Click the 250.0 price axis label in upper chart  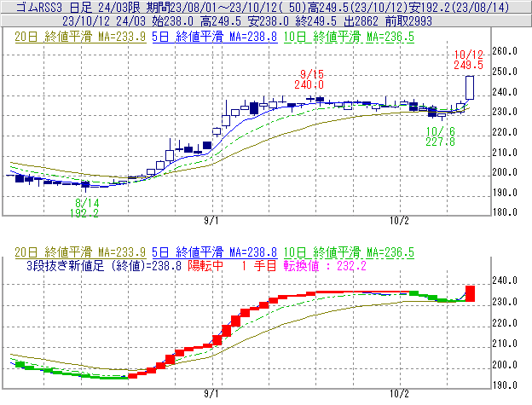point(505,72)
